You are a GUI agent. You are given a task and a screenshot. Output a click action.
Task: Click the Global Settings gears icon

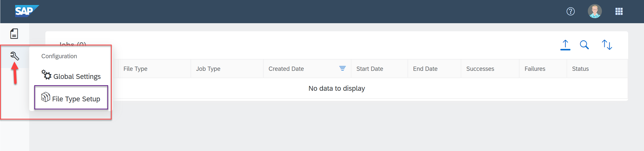46,75
